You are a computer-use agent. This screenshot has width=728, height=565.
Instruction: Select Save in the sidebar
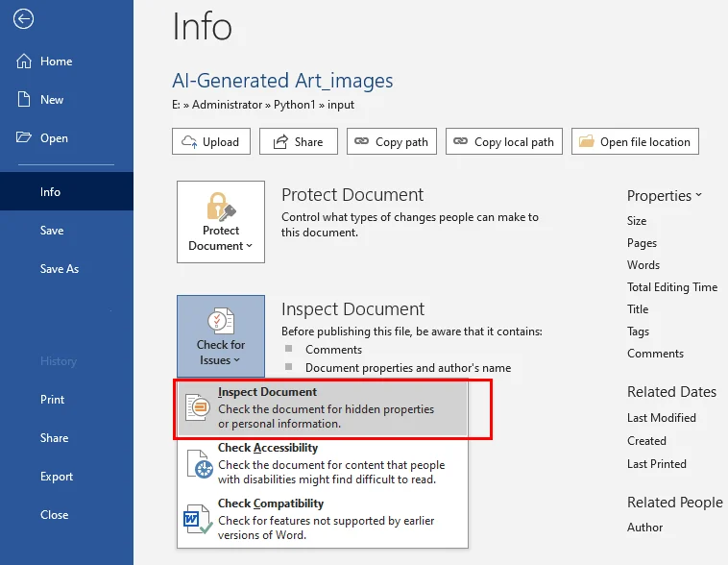(52, 231)
